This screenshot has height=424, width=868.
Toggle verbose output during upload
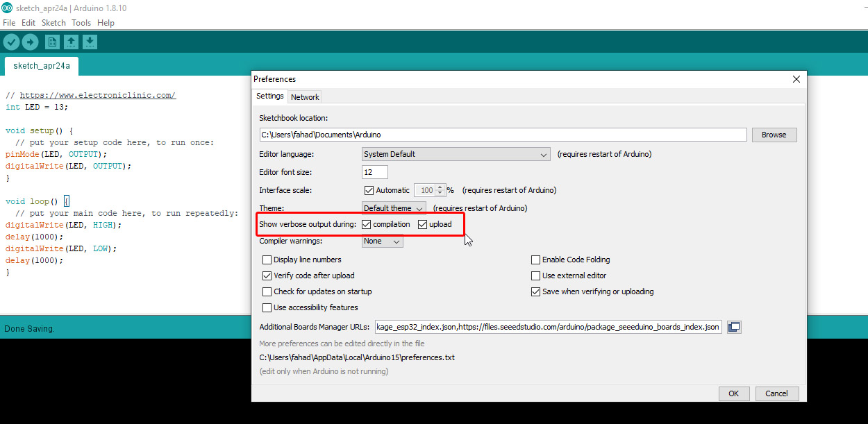[x=422, y=224]
